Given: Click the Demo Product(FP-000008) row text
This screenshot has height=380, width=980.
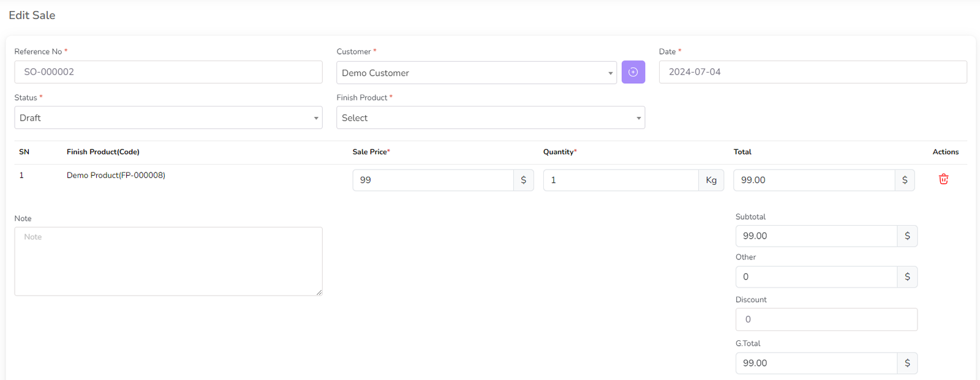Looking at the screenshot, I should (x=116, y=175).
